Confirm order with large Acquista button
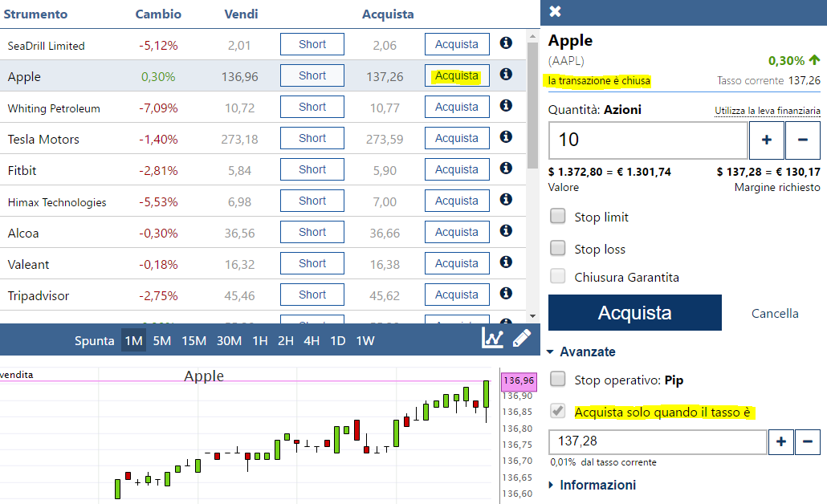The image size is (827, 504). pyautogui.click(x=635, y=313)
